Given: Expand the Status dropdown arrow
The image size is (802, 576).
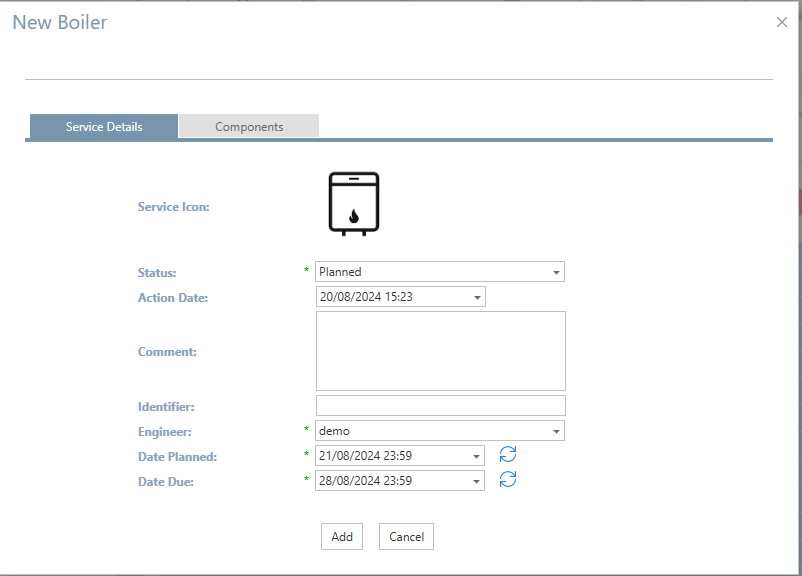Looking at the screenshot, I should (x=556, y=272).
